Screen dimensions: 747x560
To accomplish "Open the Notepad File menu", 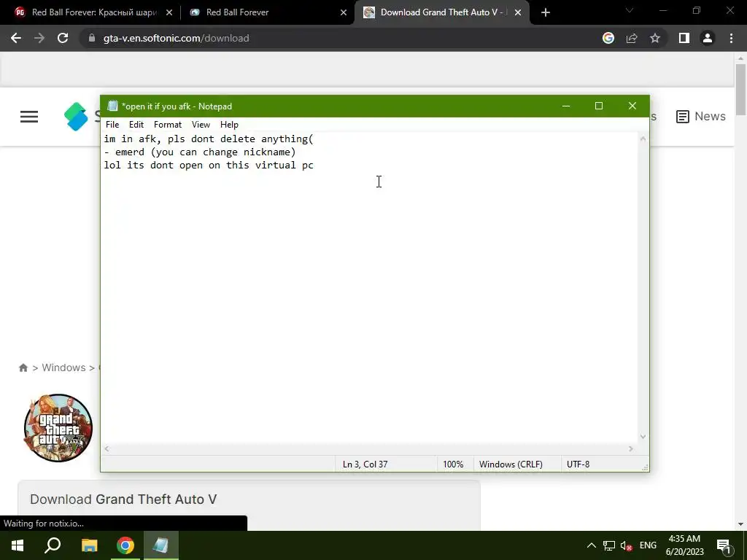I will tap(112, 124).
